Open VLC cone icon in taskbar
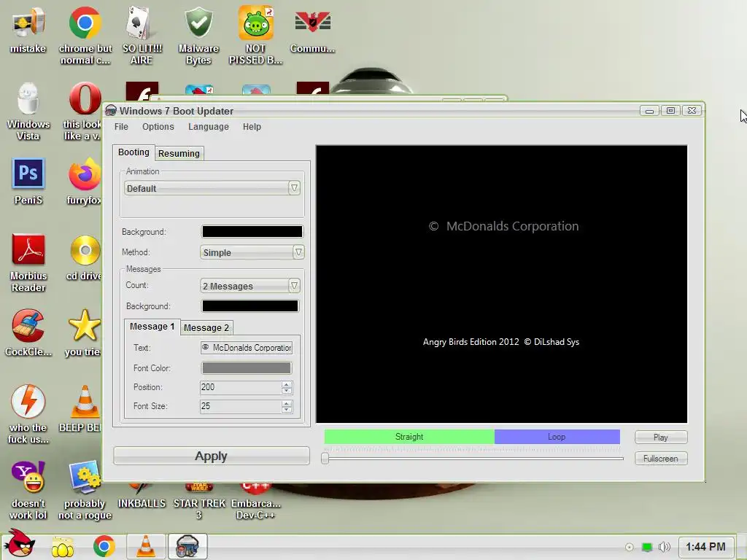 [146, 546]
